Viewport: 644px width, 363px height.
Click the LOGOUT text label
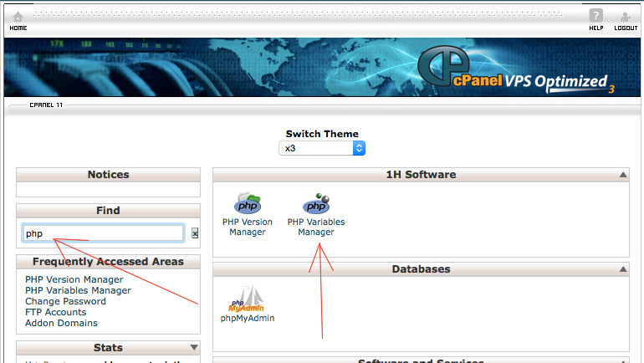626,28
